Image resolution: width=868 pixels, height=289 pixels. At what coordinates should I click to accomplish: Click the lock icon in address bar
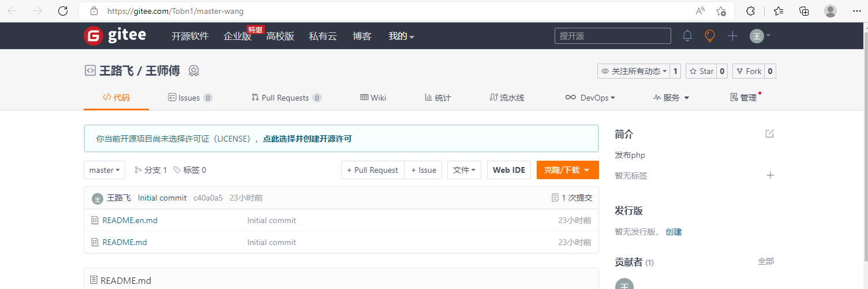94,11
